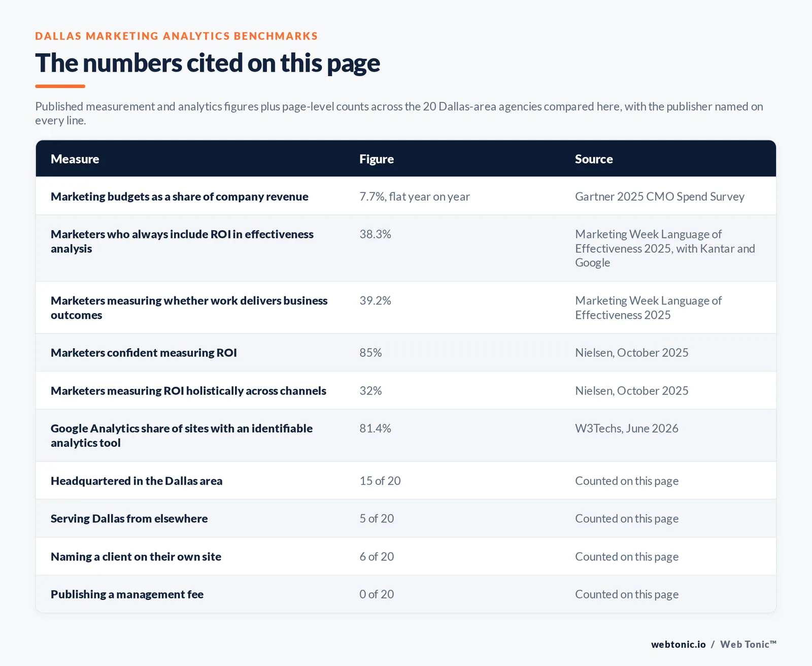Click the 81.4% Google Analytics share figure

[x=375, y=428]
